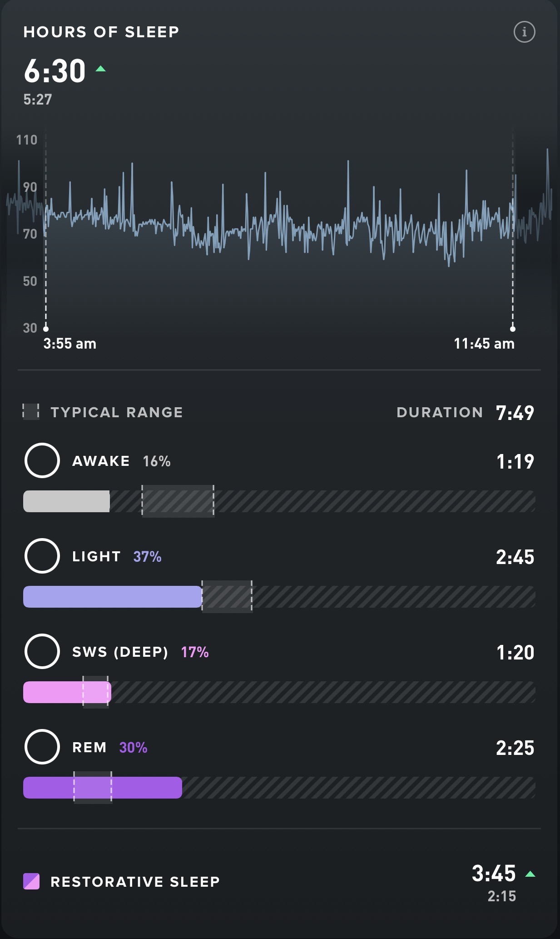Image resolution: width=560 pixels, height=939 pixels.
Task: Click the Duration 7:49 value
Action: click(515, 413)
